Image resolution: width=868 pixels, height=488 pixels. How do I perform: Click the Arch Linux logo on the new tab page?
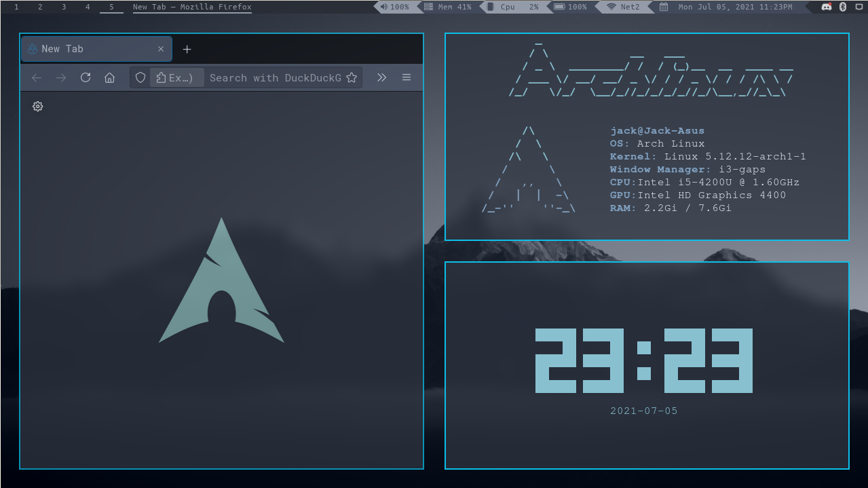click(x=221, y=280)
